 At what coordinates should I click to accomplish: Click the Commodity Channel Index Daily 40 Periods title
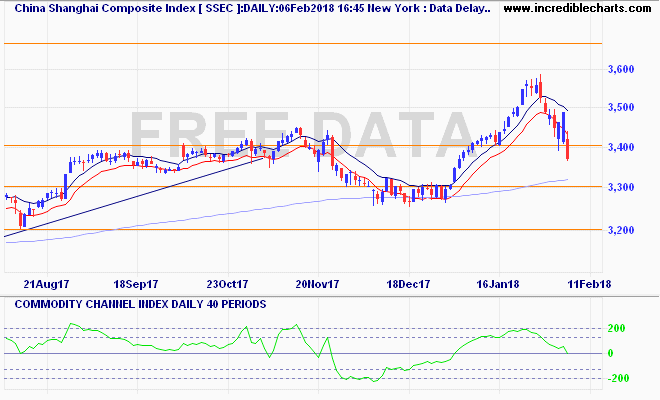140,304
